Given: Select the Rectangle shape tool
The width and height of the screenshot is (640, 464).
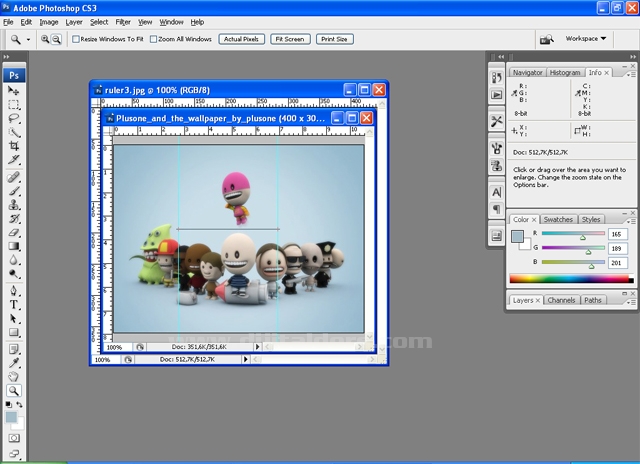Looking at the screenshot, I should click(13, 332).
